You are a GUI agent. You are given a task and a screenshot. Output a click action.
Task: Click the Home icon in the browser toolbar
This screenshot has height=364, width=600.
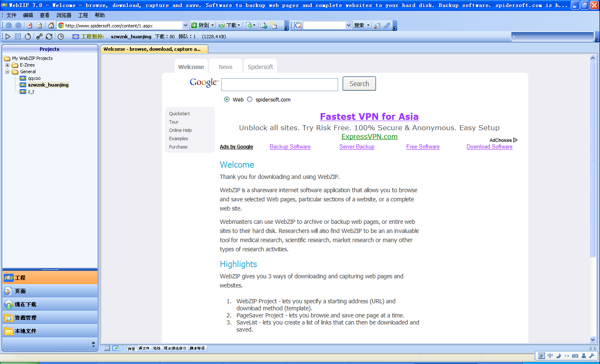coord(51,25)
